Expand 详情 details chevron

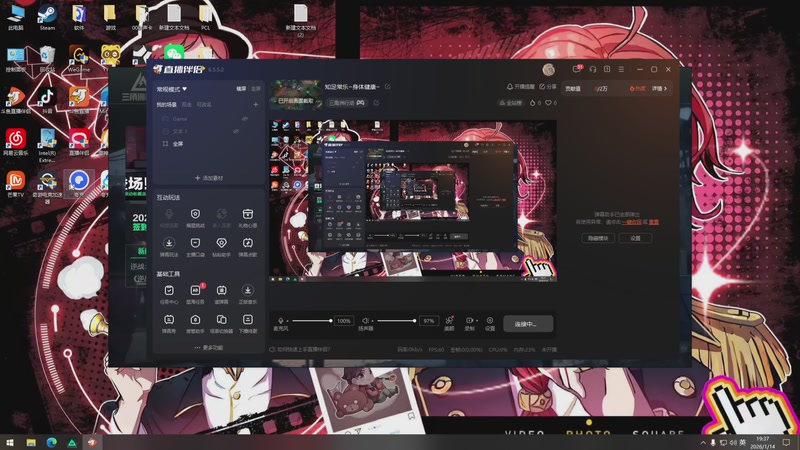click(x=659, y=88)
